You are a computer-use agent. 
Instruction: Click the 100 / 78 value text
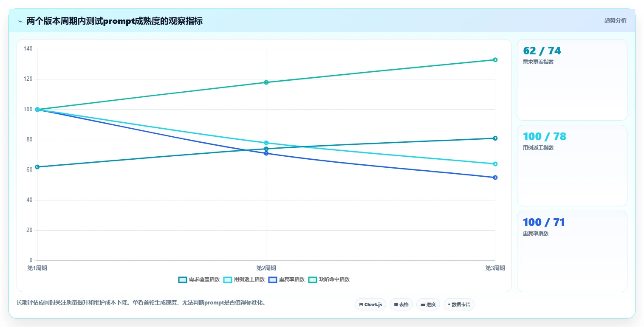pyautogui.click(x=545, y=137)
